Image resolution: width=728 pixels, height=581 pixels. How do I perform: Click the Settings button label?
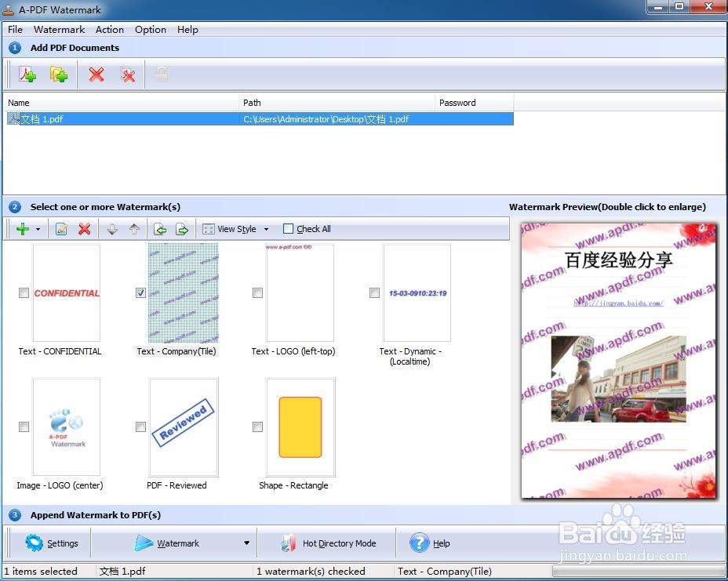coord(63,543)
